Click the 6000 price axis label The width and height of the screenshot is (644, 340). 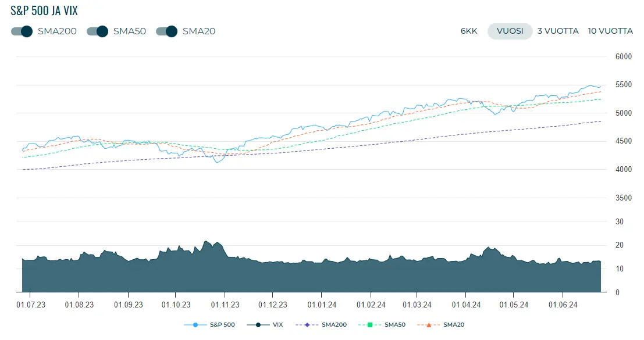(x=624, y=56)
